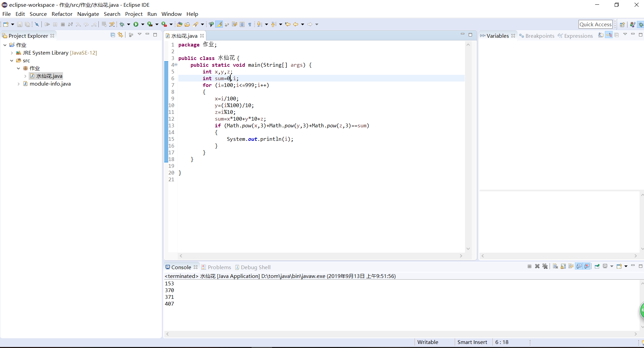This screenshot has height=348, width=644.
Task: Toggle Block Selection Mode icon
Action: coord(242,24)
